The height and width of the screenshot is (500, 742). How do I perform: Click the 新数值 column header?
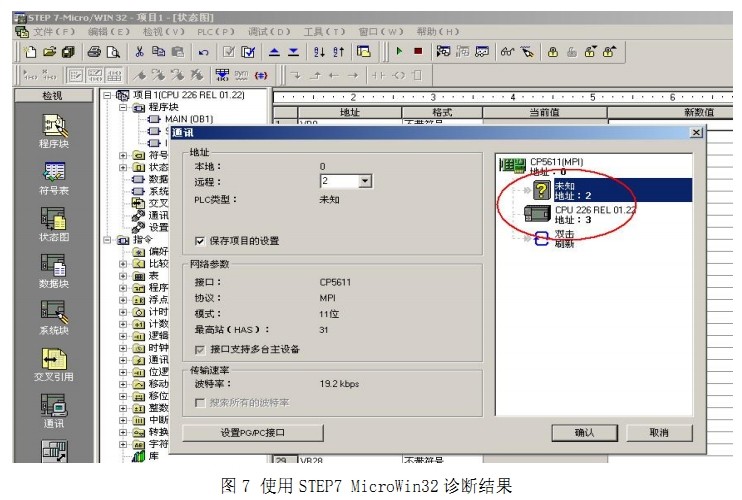(670, 113)
